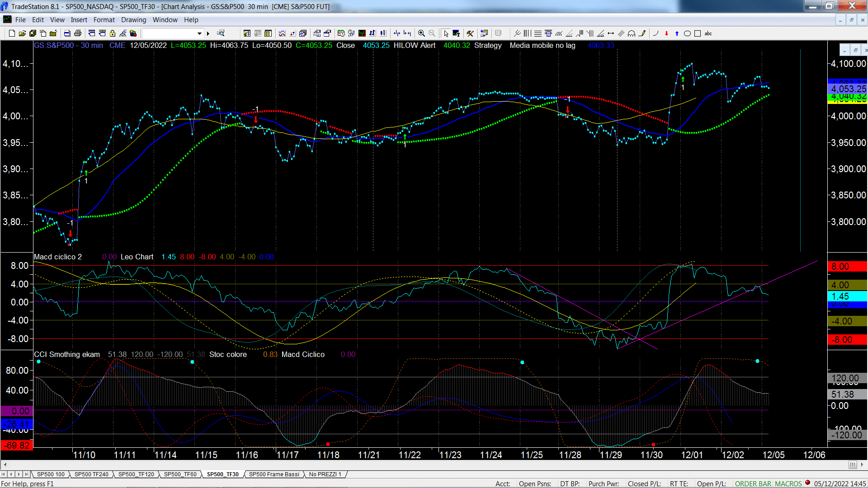This screenshot has height=488, width=868.
Task: Select the red down arrow drawing tool
Action: click(x=666, y=33)
